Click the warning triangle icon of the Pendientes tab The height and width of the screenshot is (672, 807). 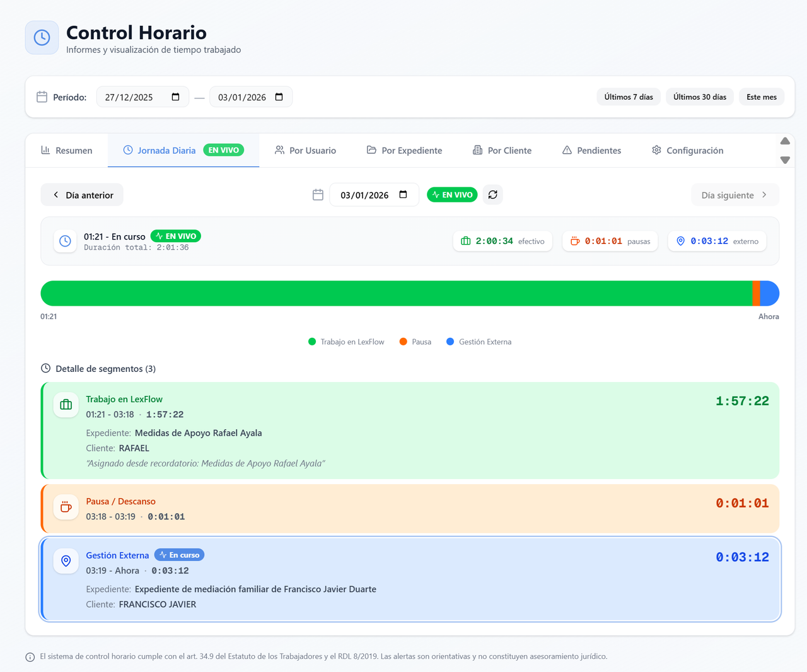click(x=567, y=150)
